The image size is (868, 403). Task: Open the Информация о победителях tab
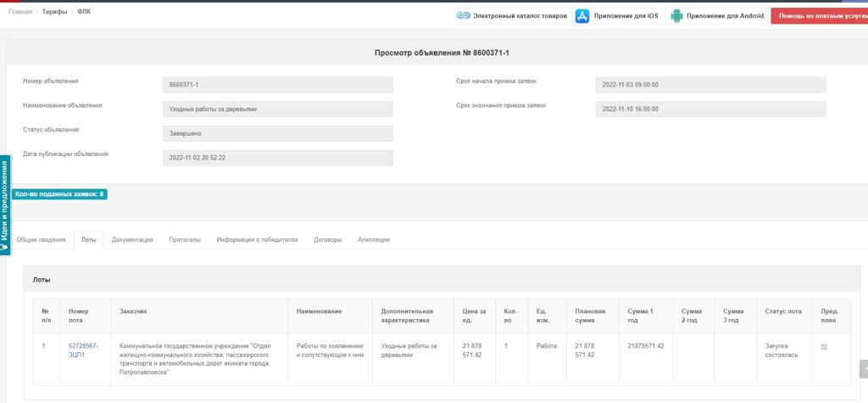coord(257,240)
